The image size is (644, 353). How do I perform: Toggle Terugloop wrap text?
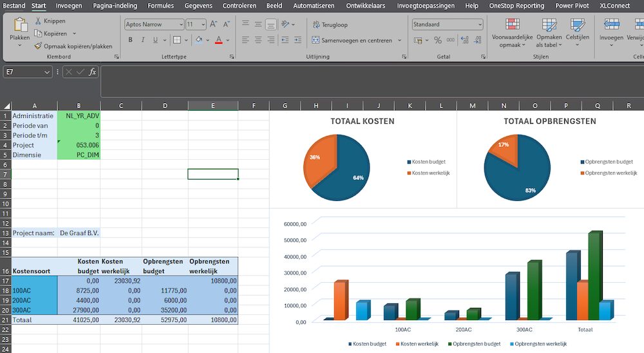coord(330,24)
